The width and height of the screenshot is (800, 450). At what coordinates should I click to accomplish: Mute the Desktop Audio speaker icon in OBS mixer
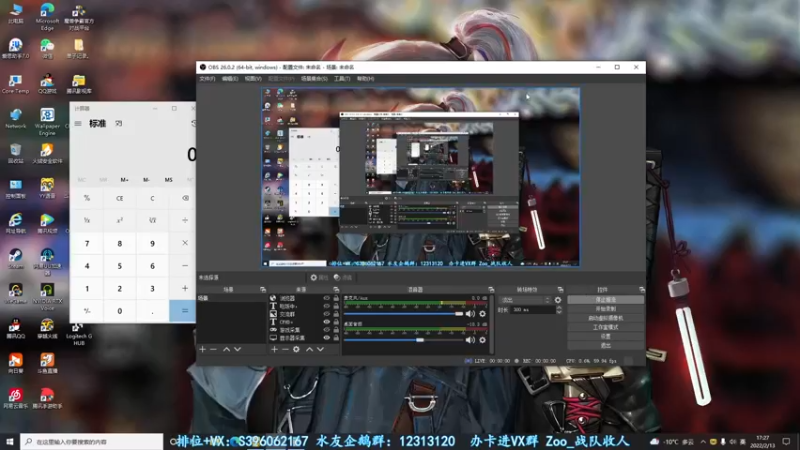[470, 340]
